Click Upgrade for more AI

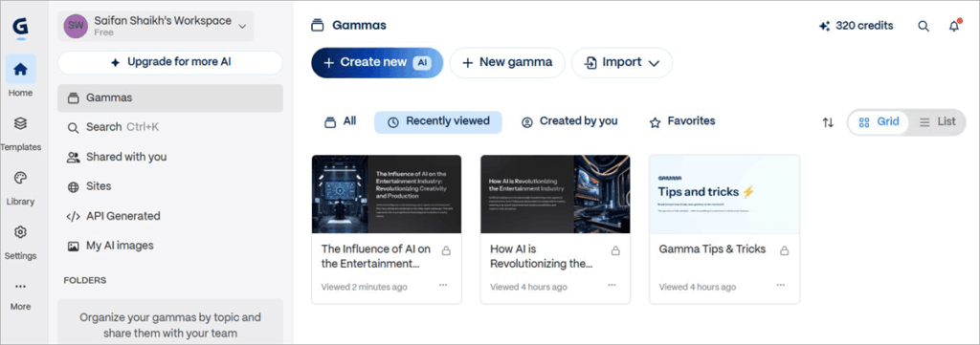pyautogui.click(x=170, y=62)
